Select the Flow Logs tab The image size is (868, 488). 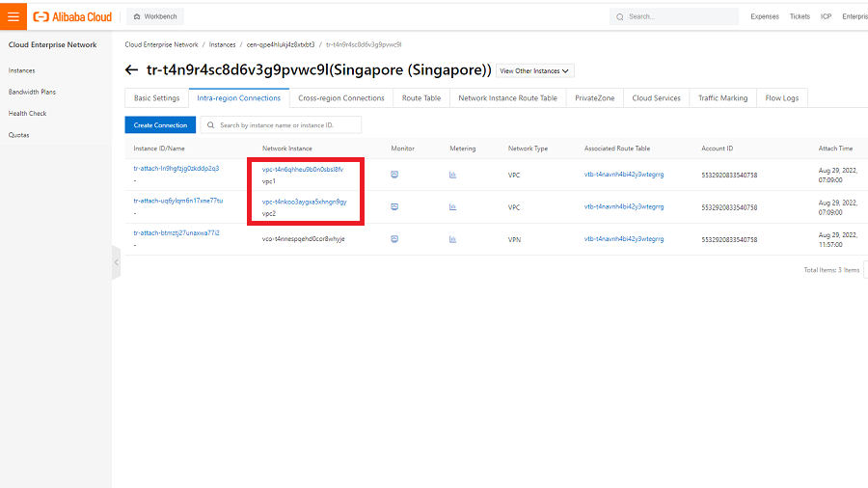click(x=781, y=98)
